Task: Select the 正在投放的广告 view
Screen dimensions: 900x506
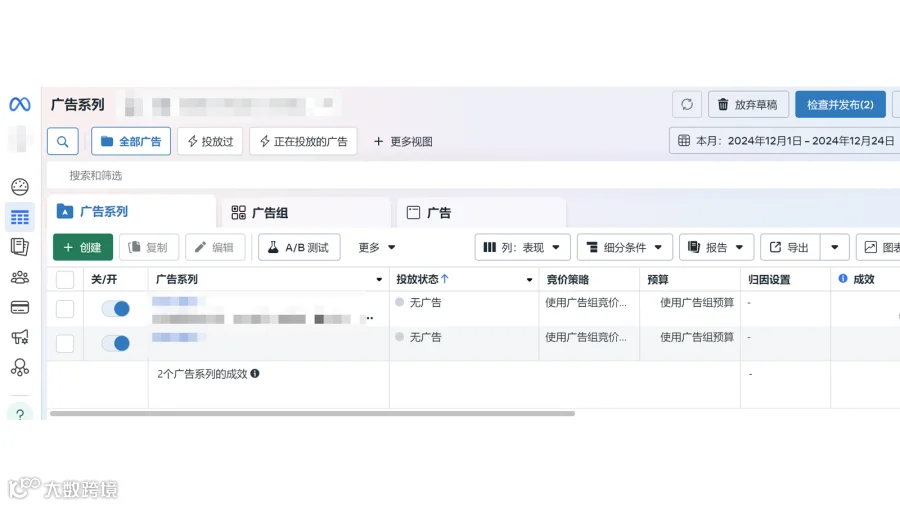Action: pyautogui.click(x=303, y=141)
